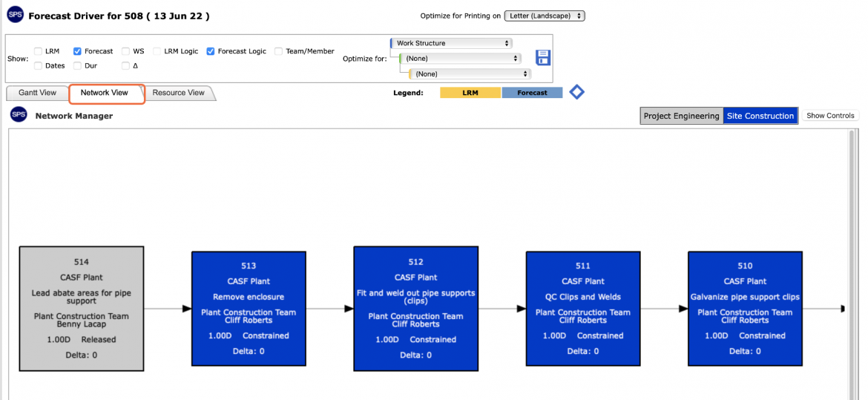Screen dimensions: 868x400
Task: Enable the Team/Member checkbox
Action: click(278, 51)
